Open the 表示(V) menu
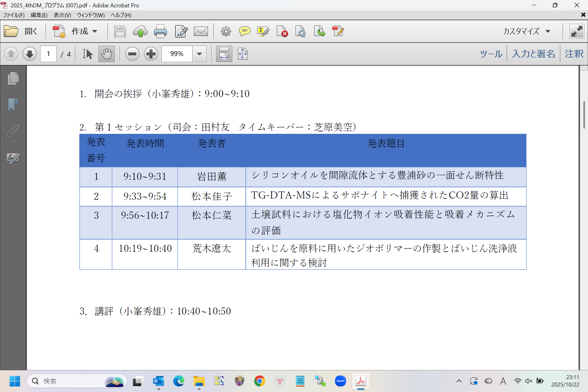Image resolution: width=588 pixels, height=392 pixels. click(x=62, y=15)
